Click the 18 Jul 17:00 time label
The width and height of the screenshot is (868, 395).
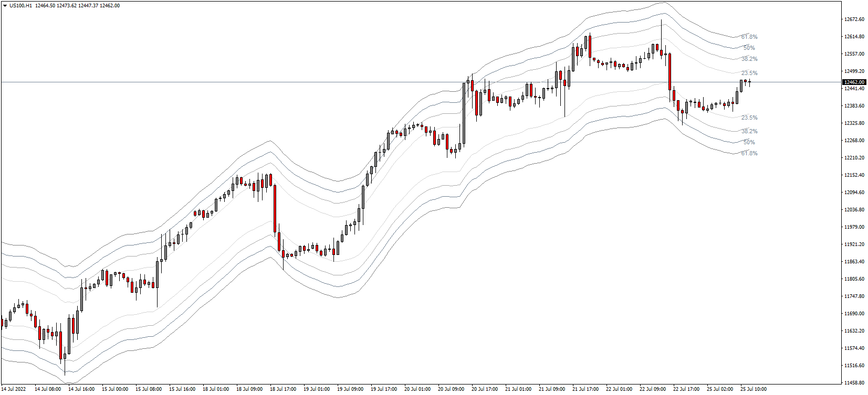[283, 389]
